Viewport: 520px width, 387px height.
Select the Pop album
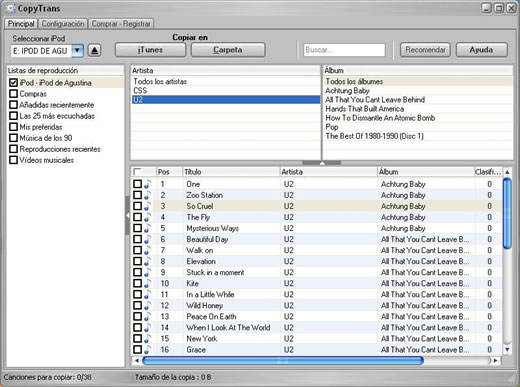[x=418, y=127]
